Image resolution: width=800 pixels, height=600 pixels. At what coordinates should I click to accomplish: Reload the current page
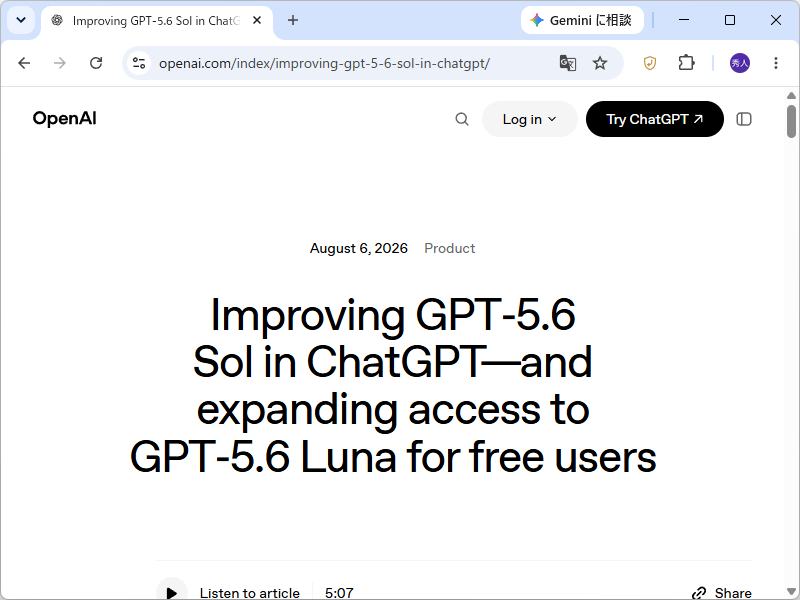point(96,63)
